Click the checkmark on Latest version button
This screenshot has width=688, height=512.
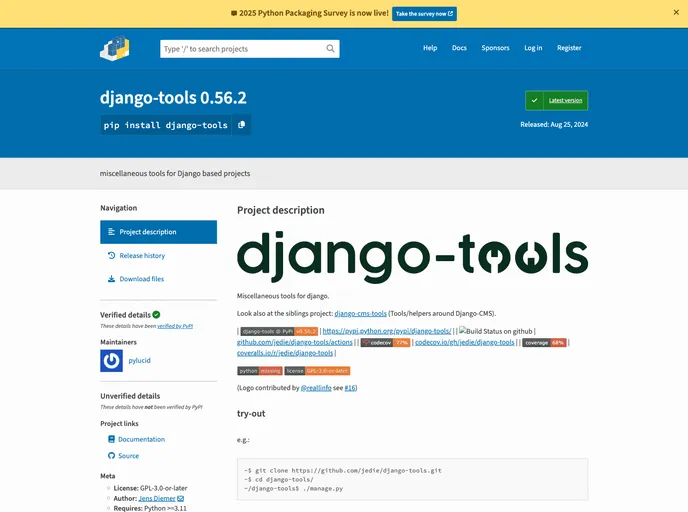[534, 100]
